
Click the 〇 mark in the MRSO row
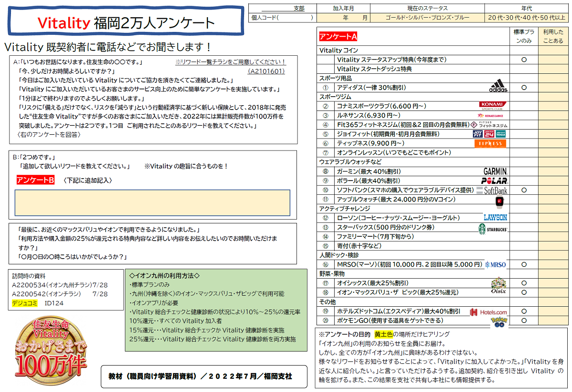[x=524, y=264]
